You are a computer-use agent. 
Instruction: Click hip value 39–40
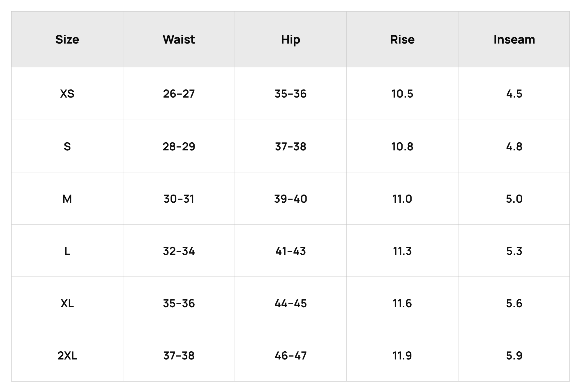[x=290, y=199]
